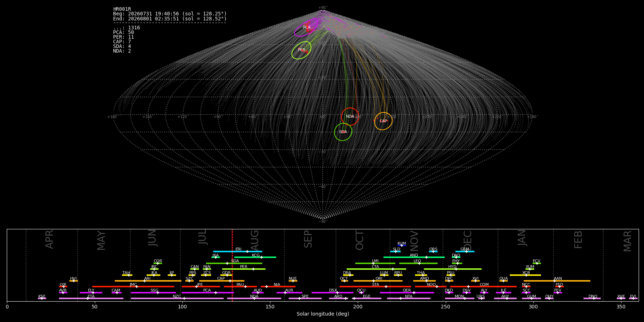Select the LEO shower bar

pyautogui.click(x=418, y=263)
